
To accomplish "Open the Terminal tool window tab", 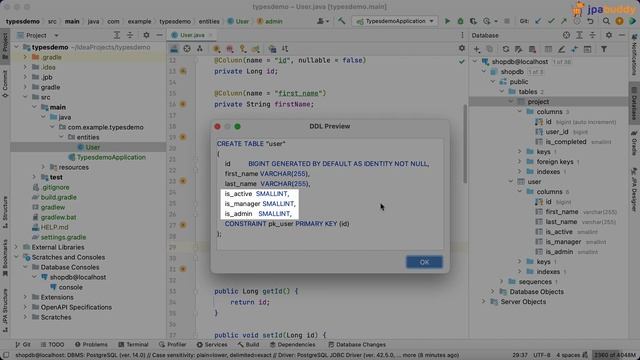I will (x=133, y=344).
